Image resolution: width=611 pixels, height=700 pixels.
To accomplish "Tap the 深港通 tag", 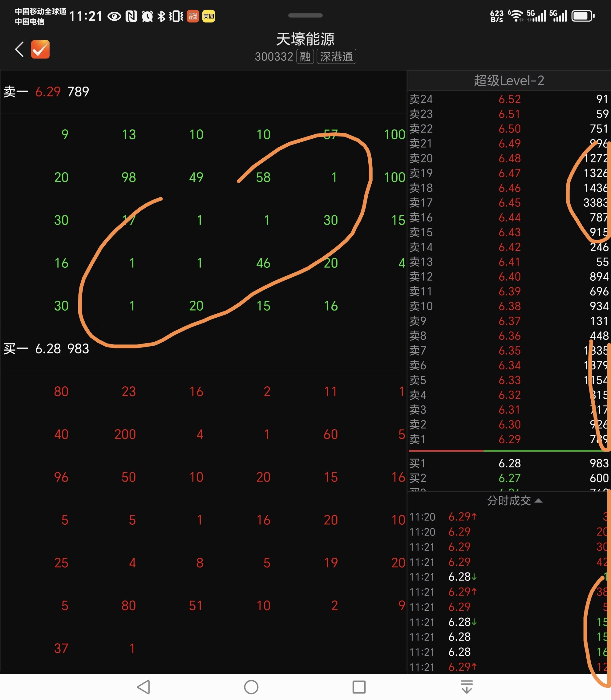I will point(336,57).
